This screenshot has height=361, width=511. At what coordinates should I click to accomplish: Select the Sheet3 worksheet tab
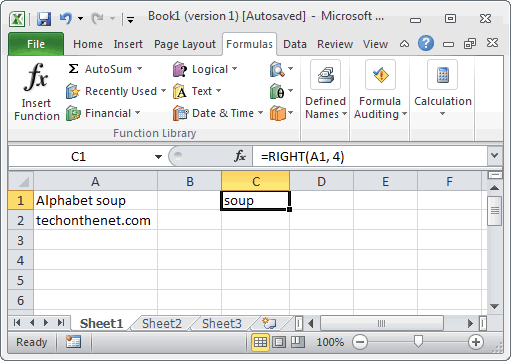point(222,323)
